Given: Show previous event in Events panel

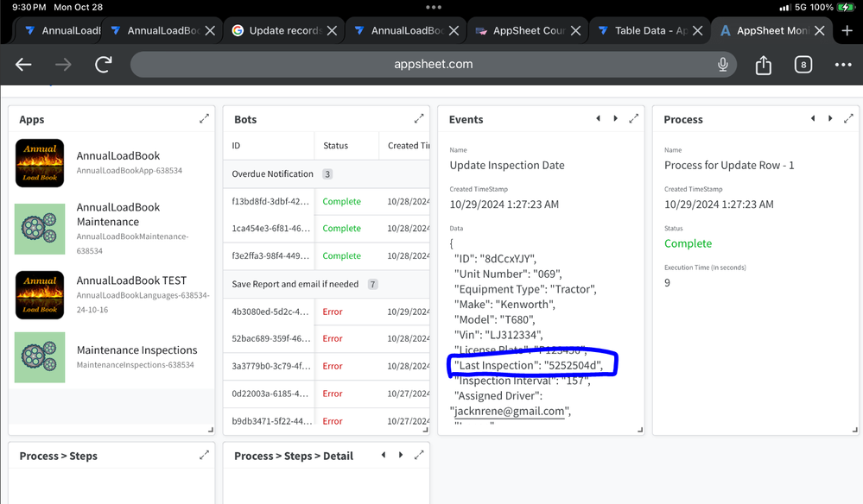Looking at the screenshot, I should [x=599, y=119].
